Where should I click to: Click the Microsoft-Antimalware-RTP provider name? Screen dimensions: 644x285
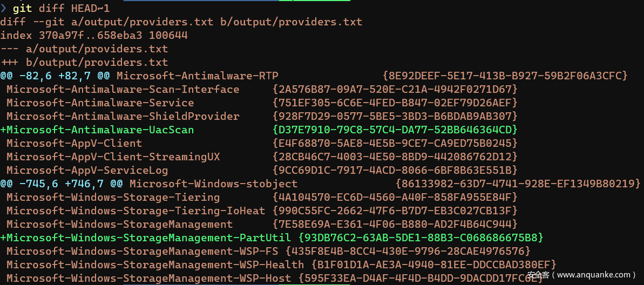pos(198,76)
